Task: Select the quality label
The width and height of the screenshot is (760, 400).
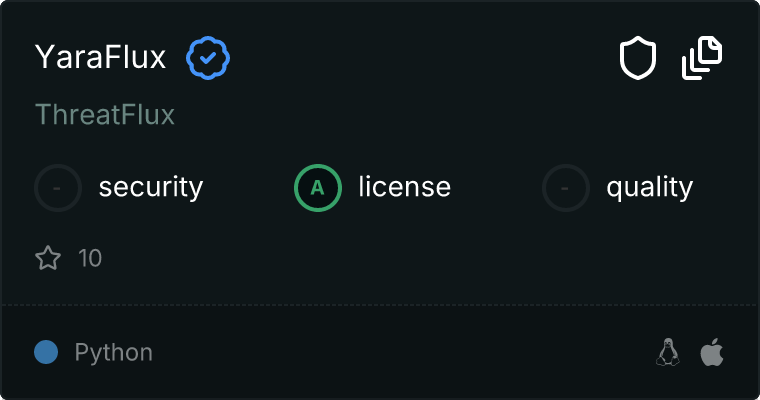Action: pos(649,187)
